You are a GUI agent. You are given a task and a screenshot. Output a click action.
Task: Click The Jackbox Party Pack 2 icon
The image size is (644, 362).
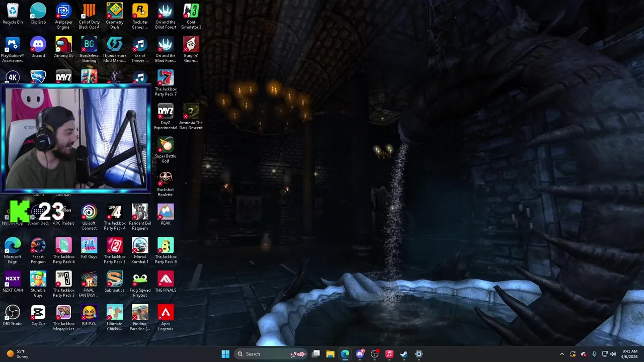(x=114, y=251)
